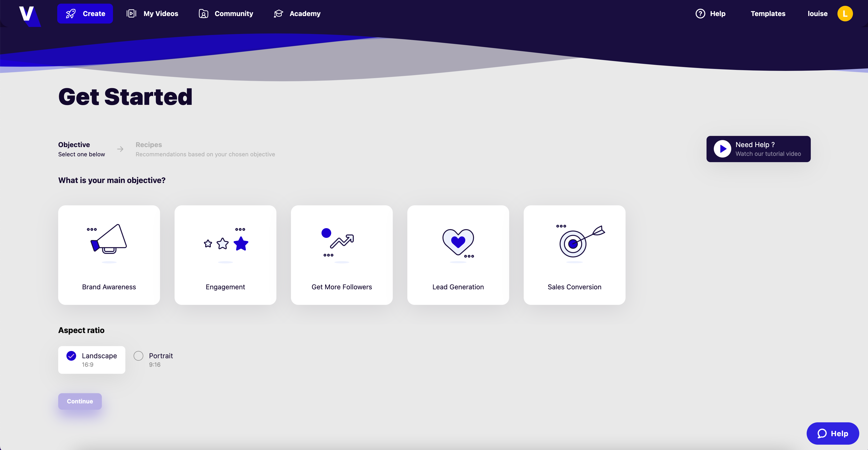Choose the Lead Generation label
868x450 pixels.
[458, 287]
